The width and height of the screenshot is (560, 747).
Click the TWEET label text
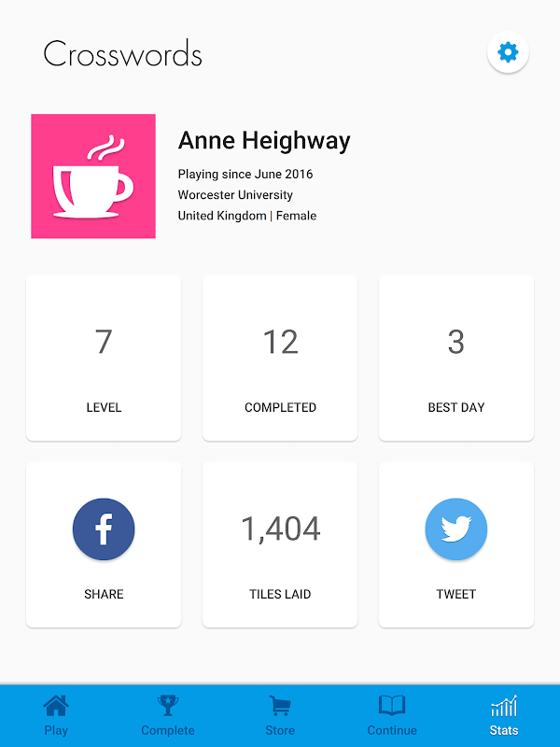point(456,594)
